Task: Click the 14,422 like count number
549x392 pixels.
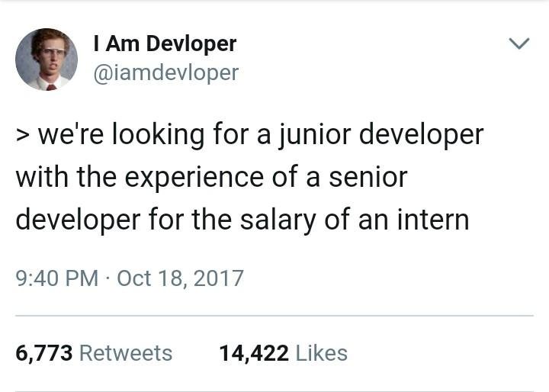Action: pos(254,353)
